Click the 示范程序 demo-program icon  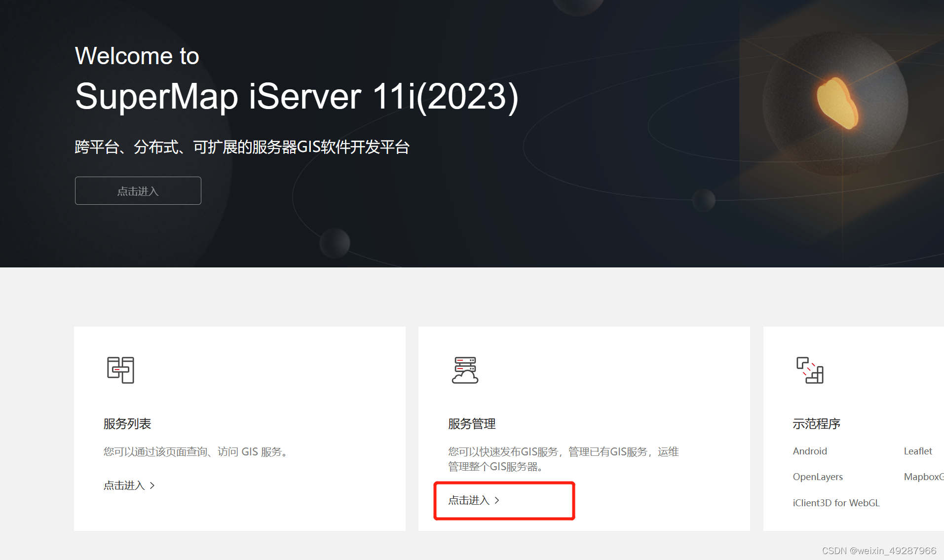pos(809,371)
